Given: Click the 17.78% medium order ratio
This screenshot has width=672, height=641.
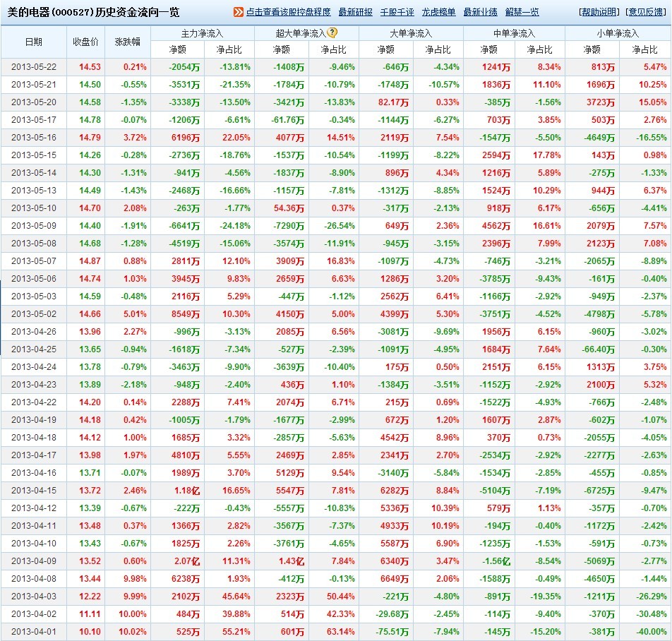Looking at the screenshot, I should [547, 155].
